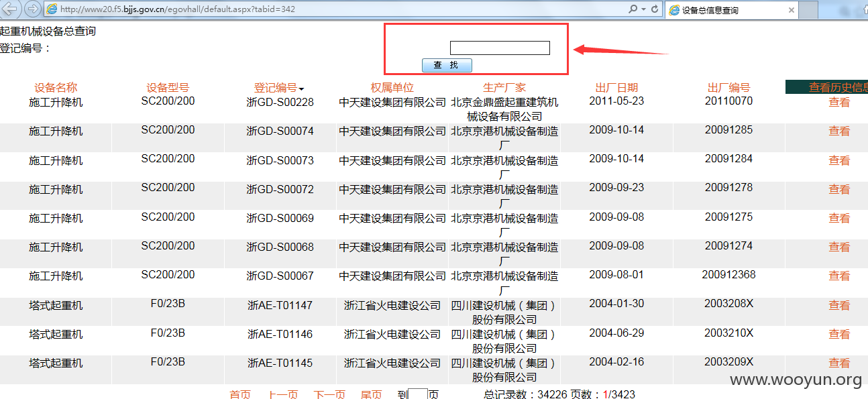The height and width of the screenshot is (399, 868).
Task: Click the page number jump input
Action: 417,394
